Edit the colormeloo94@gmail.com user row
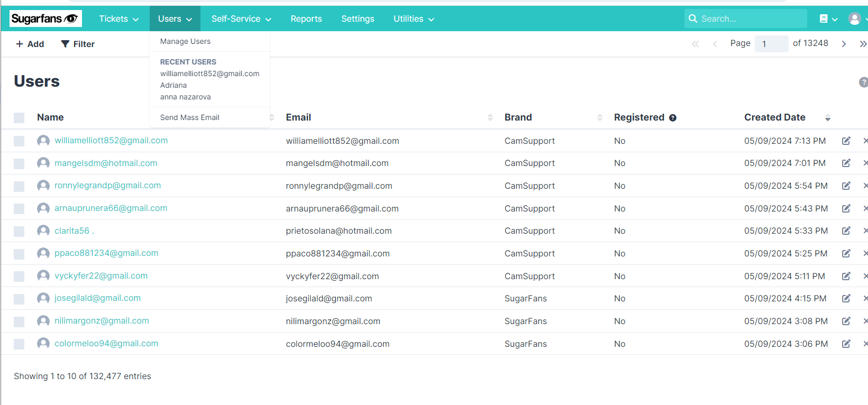This screenshot has width=868, height=405. pyautogui.click(x=846, y=344)
